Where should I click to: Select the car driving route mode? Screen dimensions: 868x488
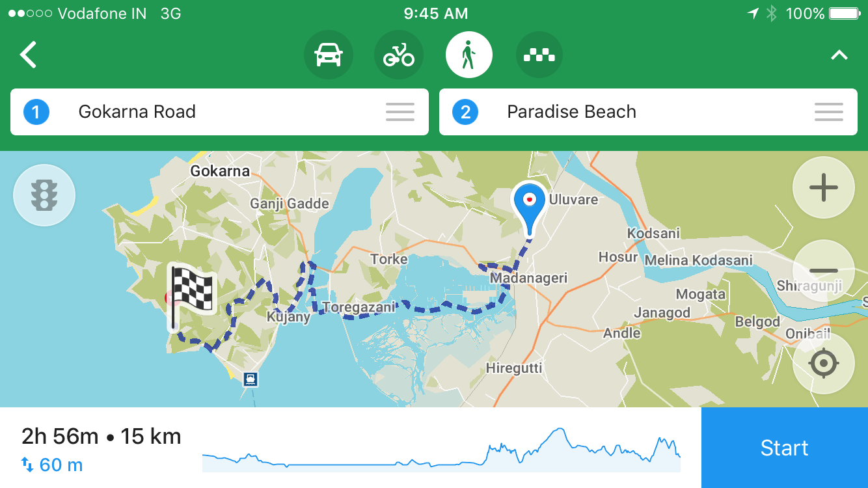coord(329,55)
